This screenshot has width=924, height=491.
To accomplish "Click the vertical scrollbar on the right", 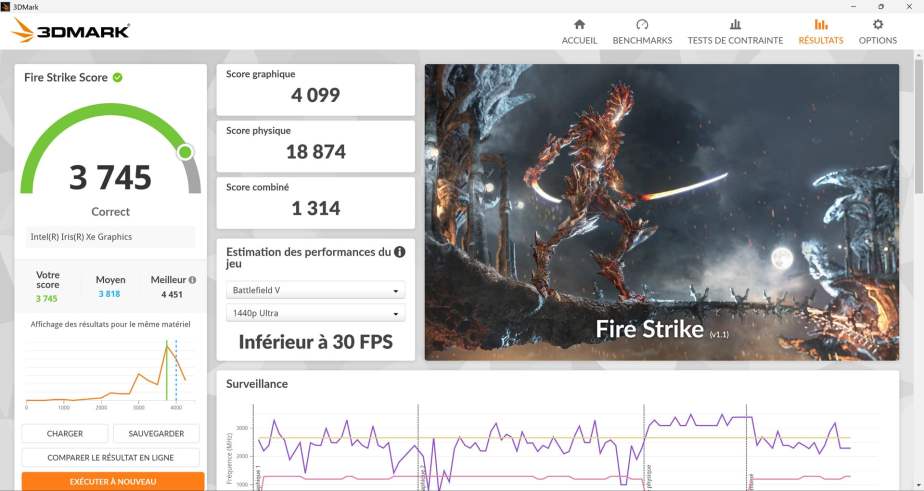I will (x=918, y=130).
